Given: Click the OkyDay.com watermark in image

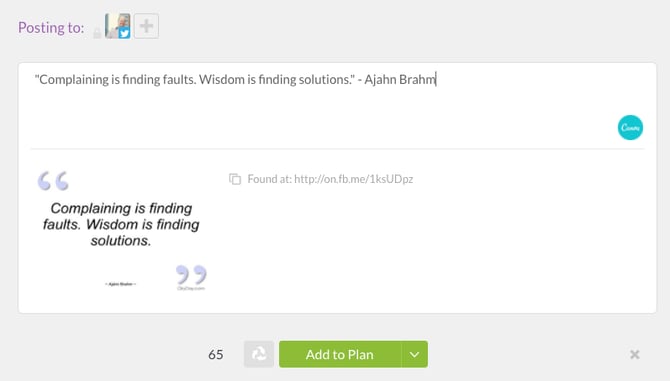Looking at the screenshot, I should click(191, 289).
